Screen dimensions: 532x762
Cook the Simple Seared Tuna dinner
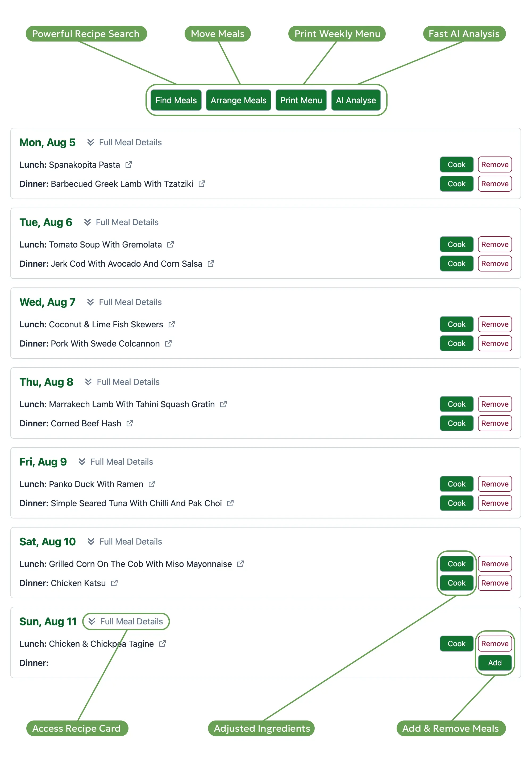456,503
